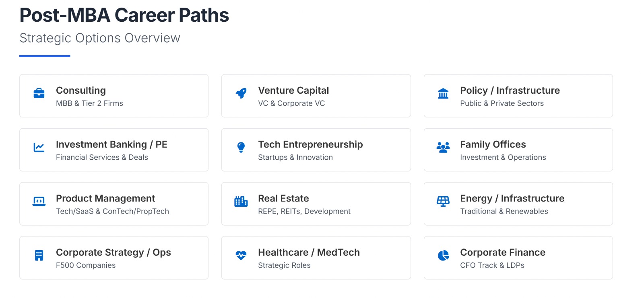Open the Investment Banking / PE heading
The height and width of the screenshot is (298, 644).
click(111, 144)
